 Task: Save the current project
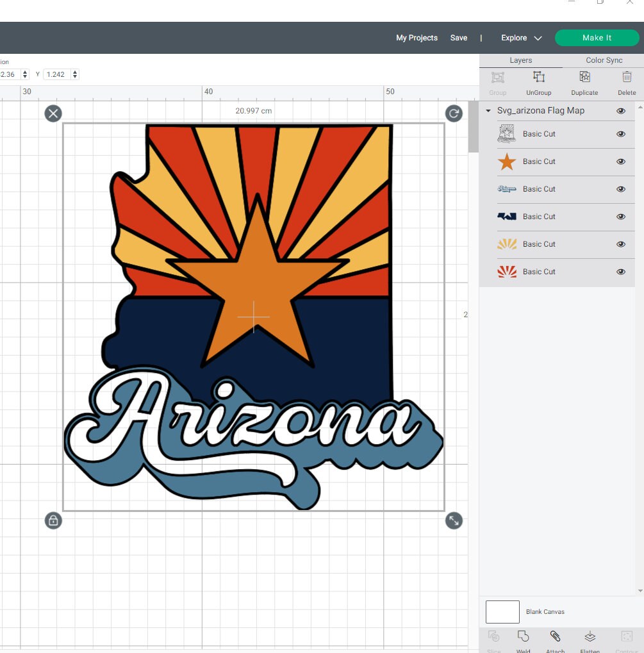[459, 38]
